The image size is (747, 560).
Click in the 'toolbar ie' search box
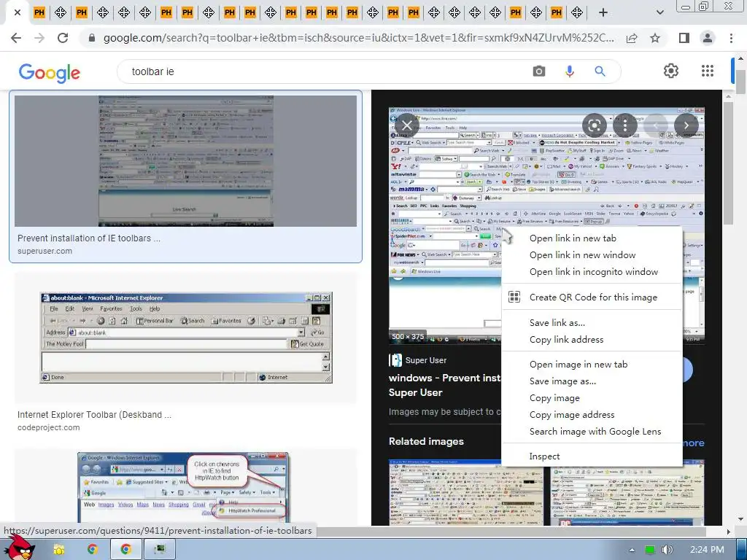click(x=324, y=71)
